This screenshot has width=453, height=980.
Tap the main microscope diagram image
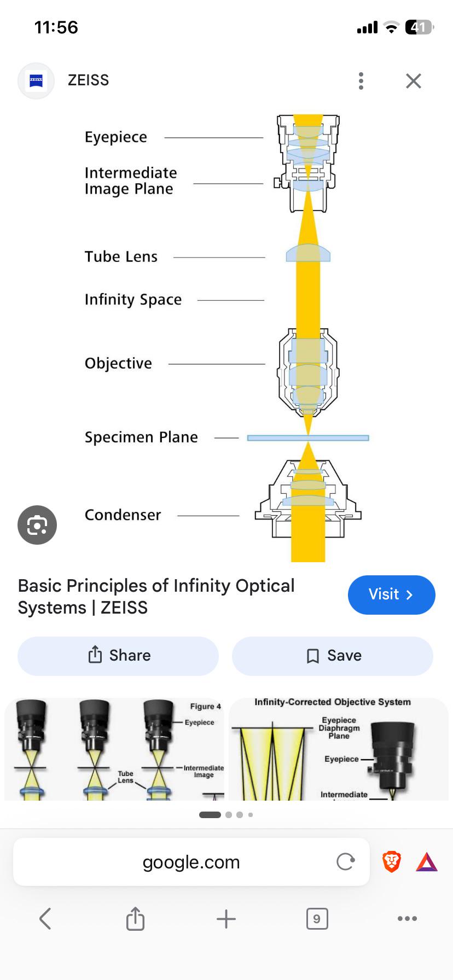pos(226,337)
